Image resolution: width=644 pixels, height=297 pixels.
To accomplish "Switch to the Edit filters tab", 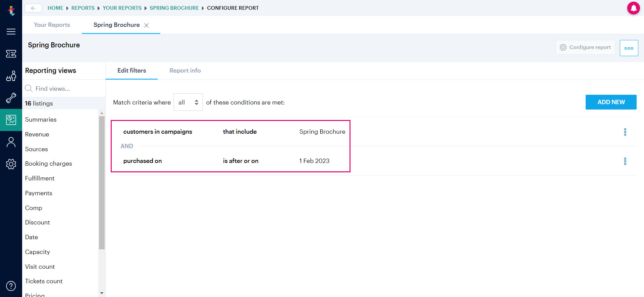I will click(x=132, y=71).
